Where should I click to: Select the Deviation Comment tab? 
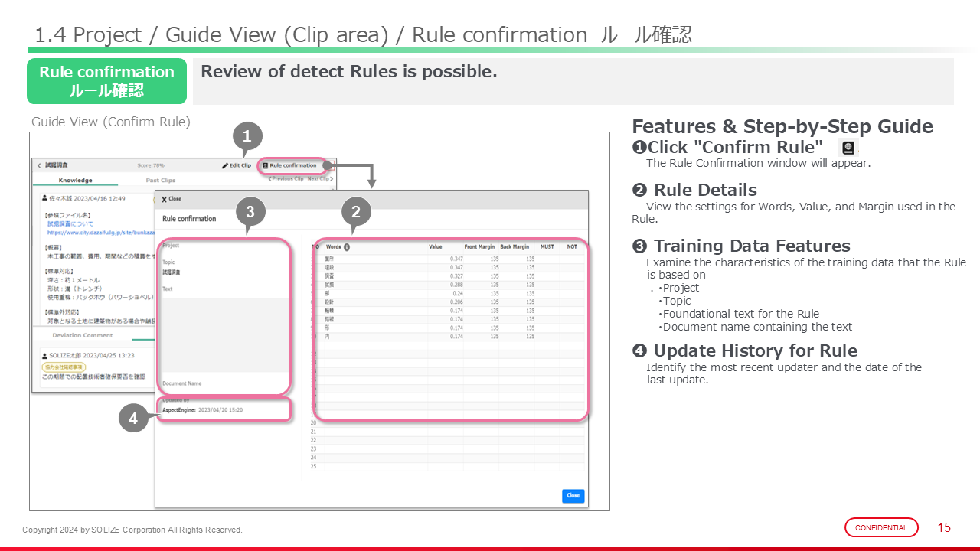pos(83,335)
